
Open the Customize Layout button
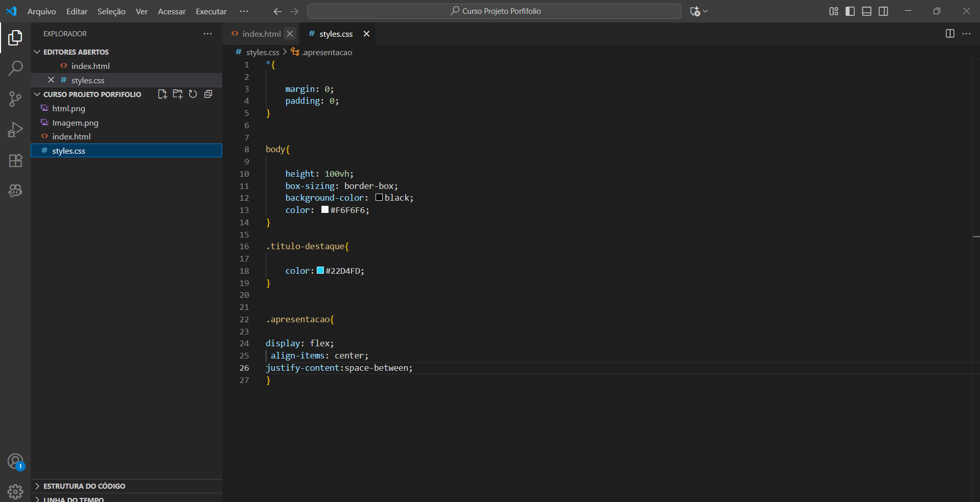pos(833,11)
